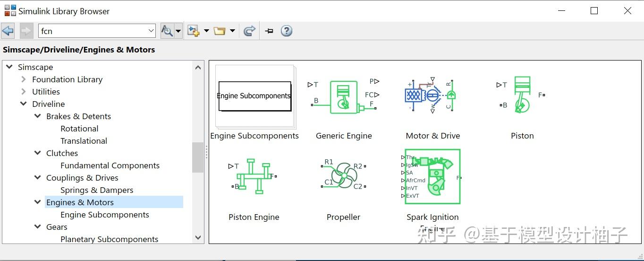Select Utilities tree item
Screen dimensions: 644x261
pos(46,92)
